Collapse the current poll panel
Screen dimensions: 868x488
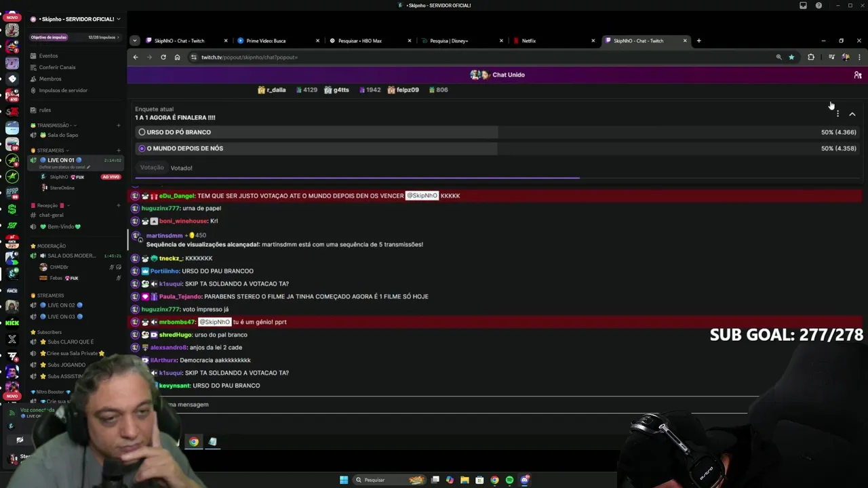852,115
